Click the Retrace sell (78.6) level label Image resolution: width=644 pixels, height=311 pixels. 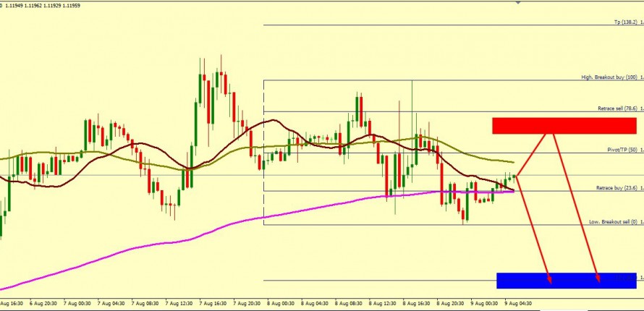617,108
